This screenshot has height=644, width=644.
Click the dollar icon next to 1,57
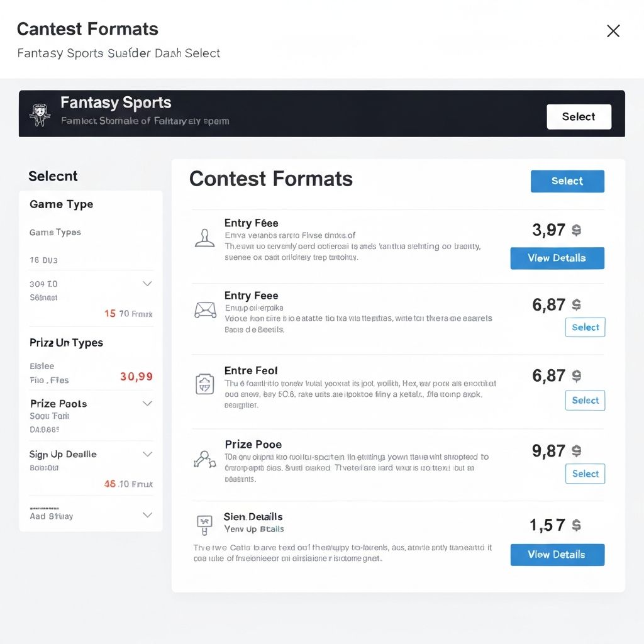point(576,526)
